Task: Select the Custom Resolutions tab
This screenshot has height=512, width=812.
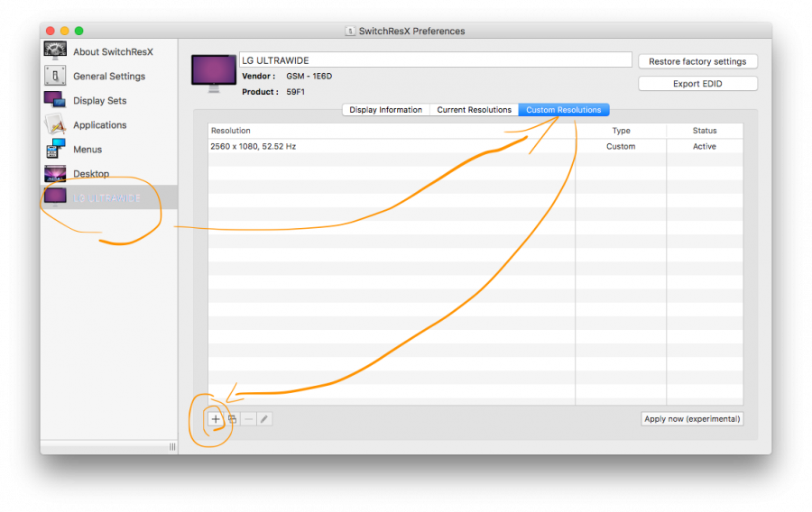Action: click(x=563, y=110)
